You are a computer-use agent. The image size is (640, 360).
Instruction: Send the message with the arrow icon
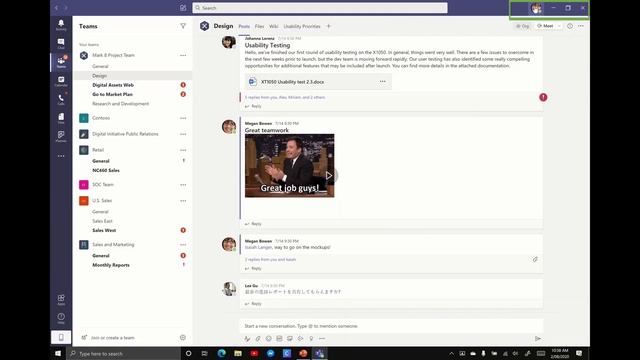pos(538,338)
